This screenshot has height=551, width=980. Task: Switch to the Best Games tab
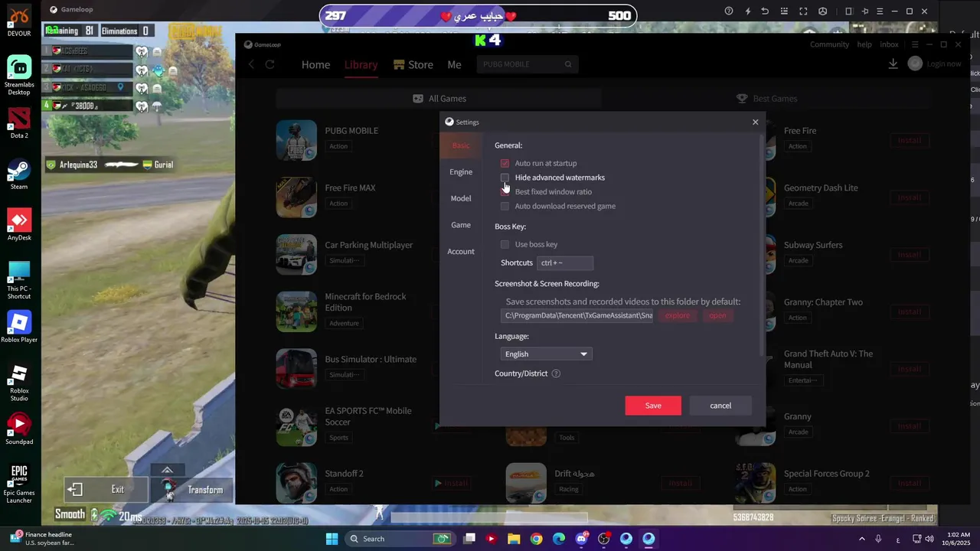pyautogui.click(x=766, y=99)
